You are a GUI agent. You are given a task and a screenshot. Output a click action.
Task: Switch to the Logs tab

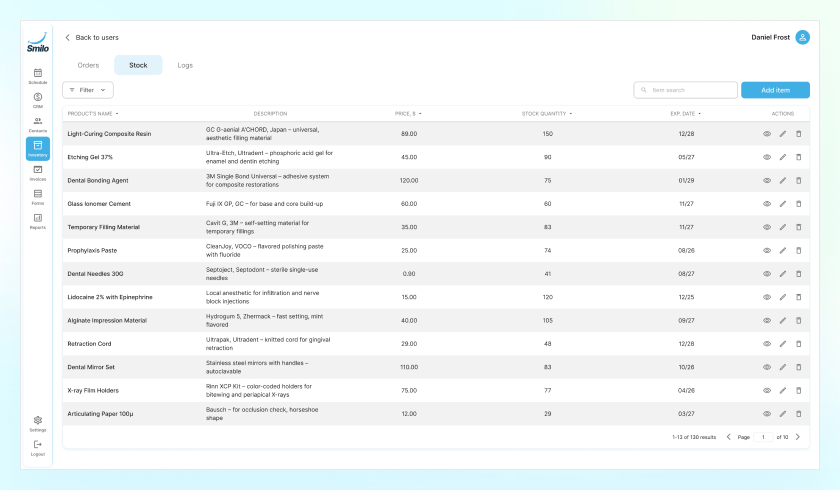point(185,65)
